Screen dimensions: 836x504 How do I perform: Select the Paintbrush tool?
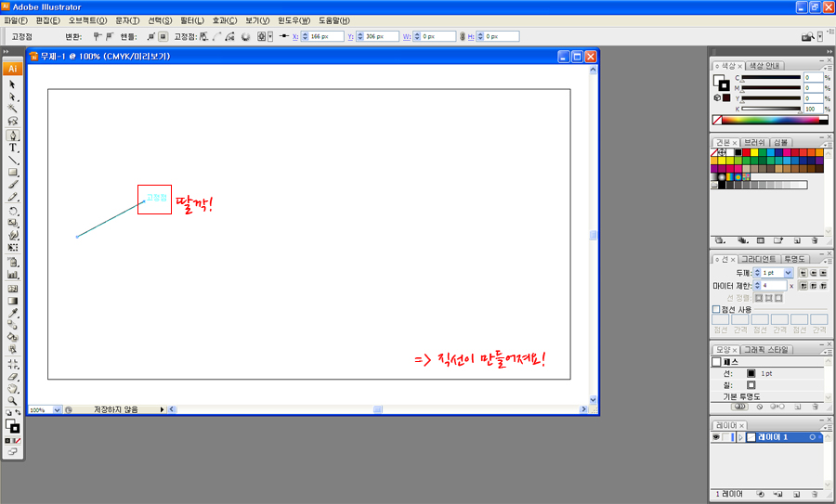tap(13, 185)
